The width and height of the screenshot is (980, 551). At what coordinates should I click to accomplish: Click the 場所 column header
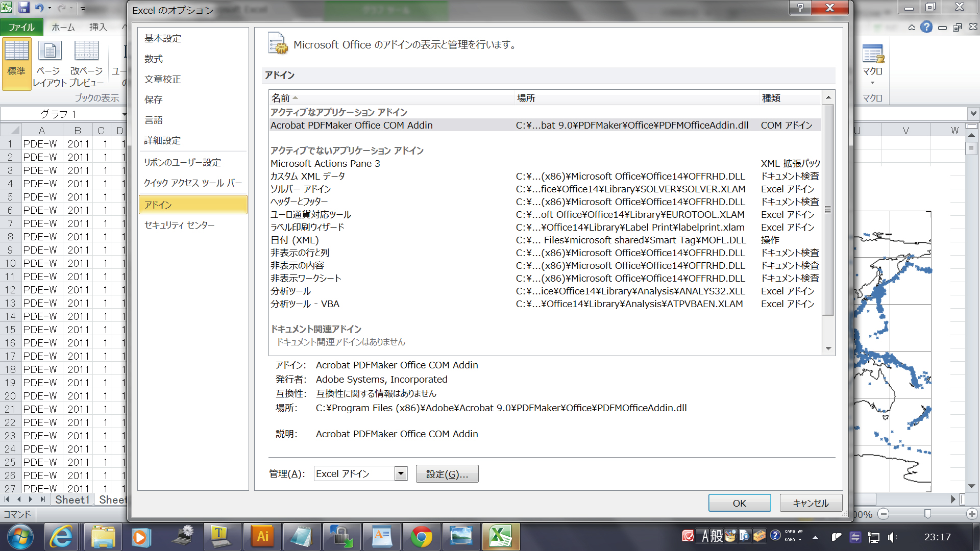pyautogui.click(x=636, y=98)
